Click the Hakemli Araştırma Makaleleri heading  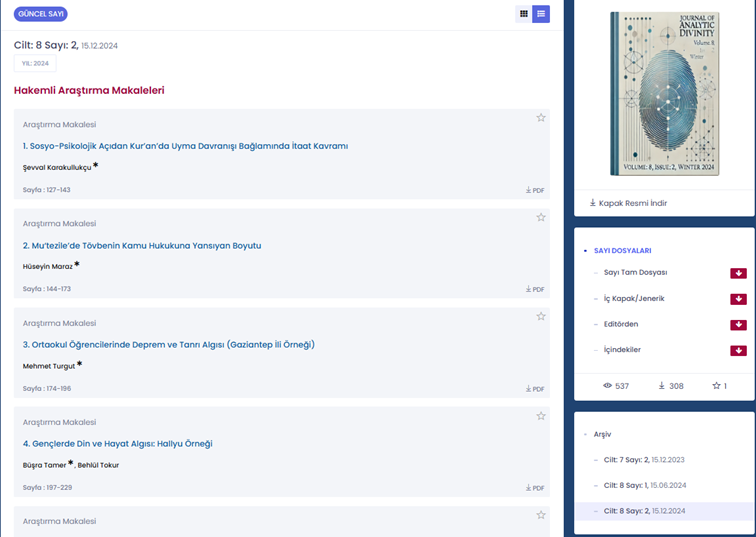89,90
